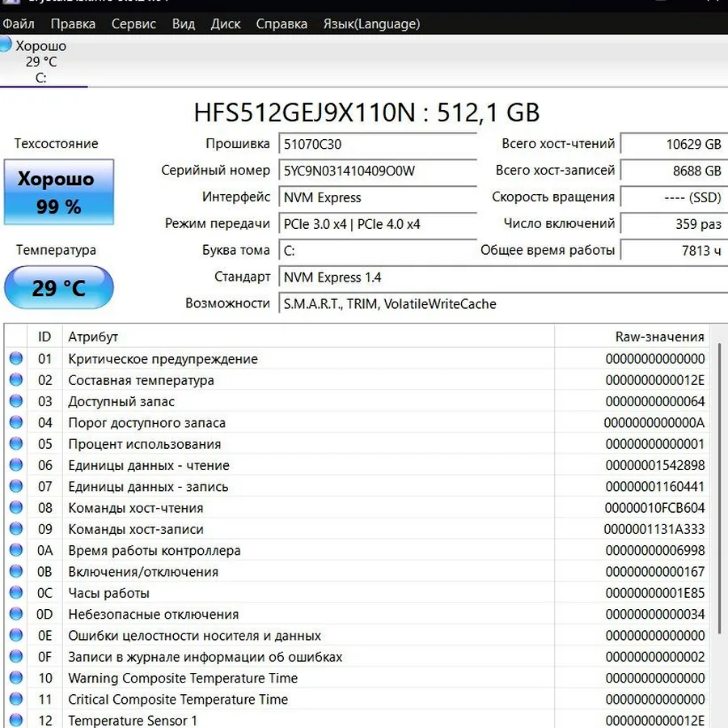Screen dimensions: 728x728
Task: Click total working time value 7813 ч
Action: click(674, 251)
